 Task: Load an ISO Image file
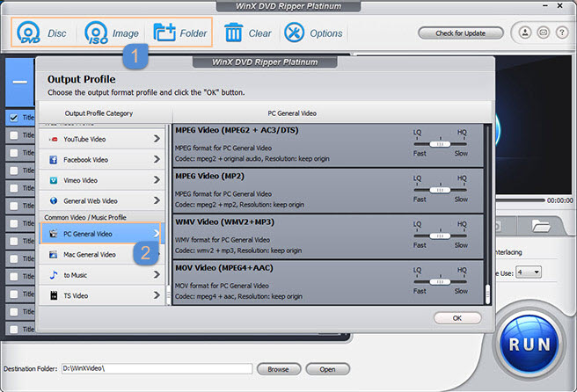pos(111,33)
